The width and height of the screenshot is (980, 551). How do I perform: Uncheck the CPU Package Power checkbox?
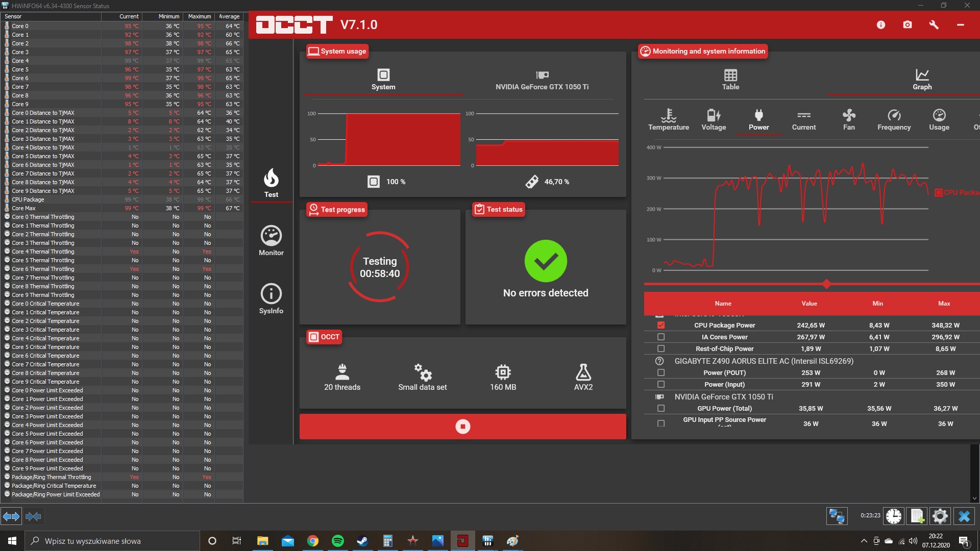pyautogui.click(x=661, y=325)
